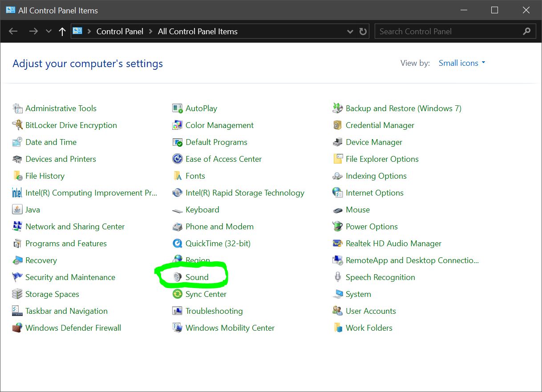
Task: Click the Speech Recognition microphone icon
Action: click(338, 277)
